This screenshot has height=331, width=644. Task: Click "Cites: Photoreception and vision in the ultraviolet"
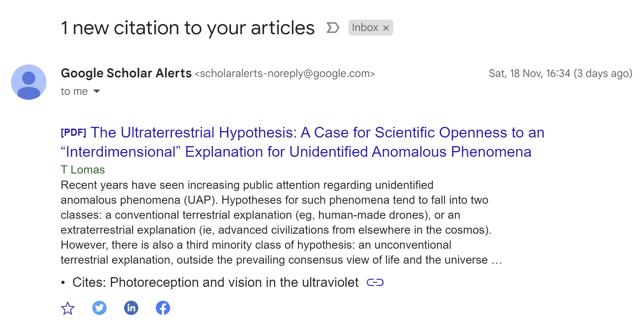[215, 283]
